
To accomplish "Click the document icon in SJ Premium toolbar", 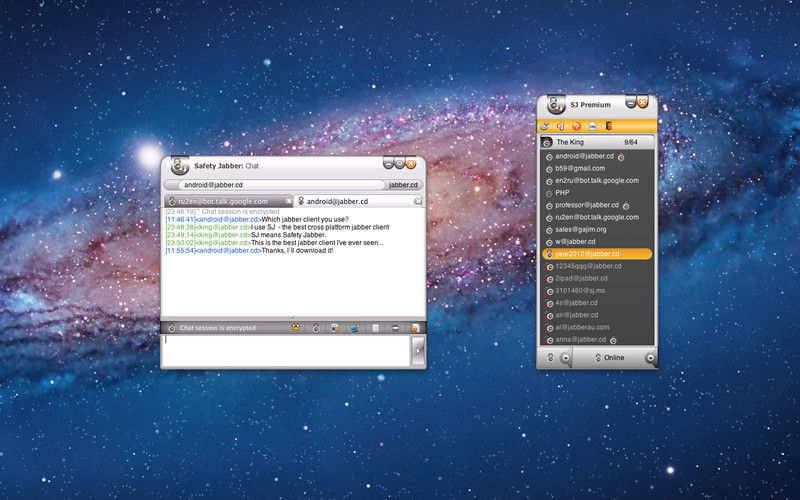I will coord(592,126).
